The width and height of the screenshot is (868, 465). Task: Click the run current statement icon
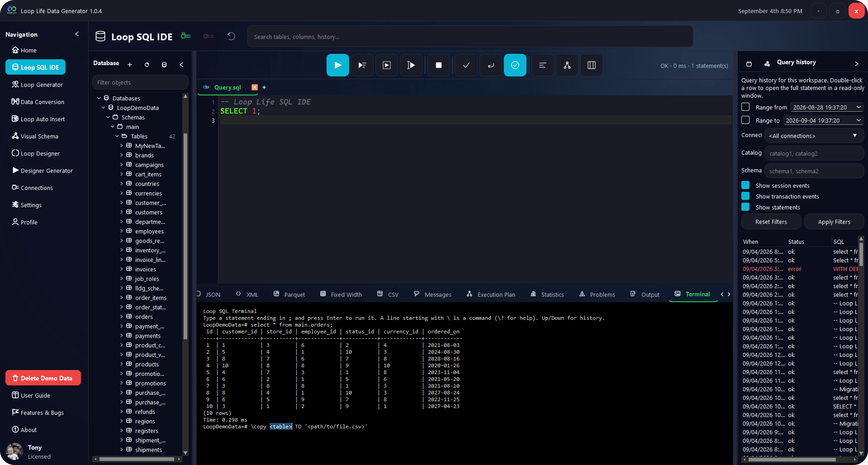tap(362, 65)
